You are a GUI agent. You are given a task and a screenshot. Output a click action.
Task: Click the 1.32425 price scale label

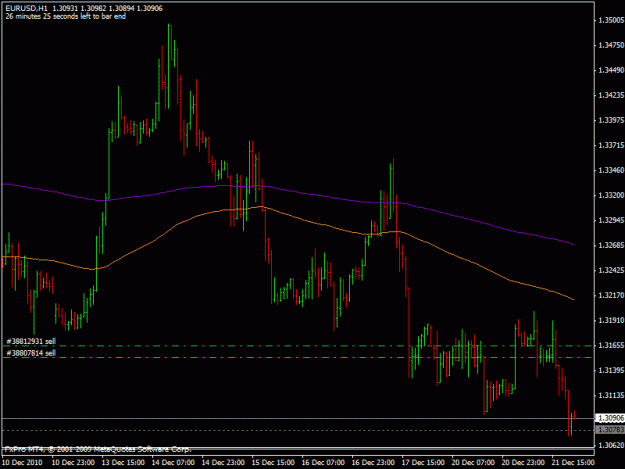click(x=611, y=271)
